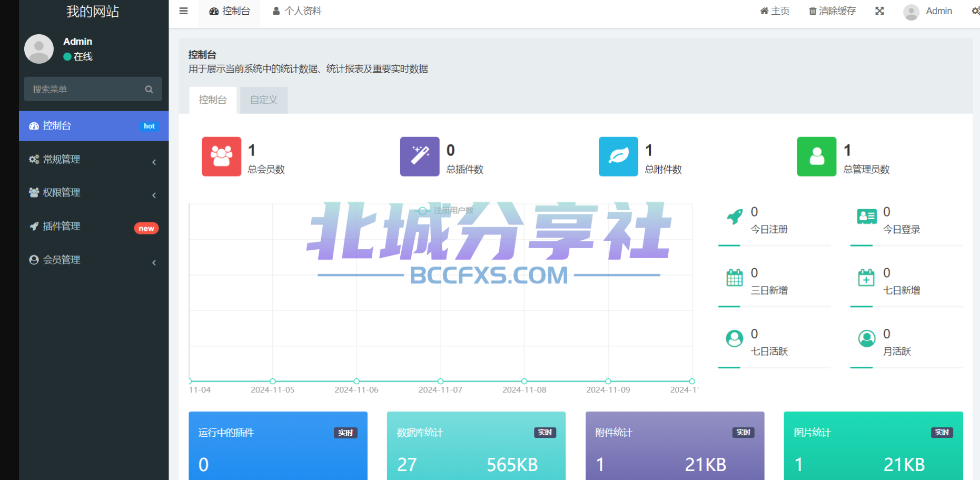The image size is (980, 480).
Task: Click the 常规管理 gears icon in sidebar
Action: tap(34, 159)
